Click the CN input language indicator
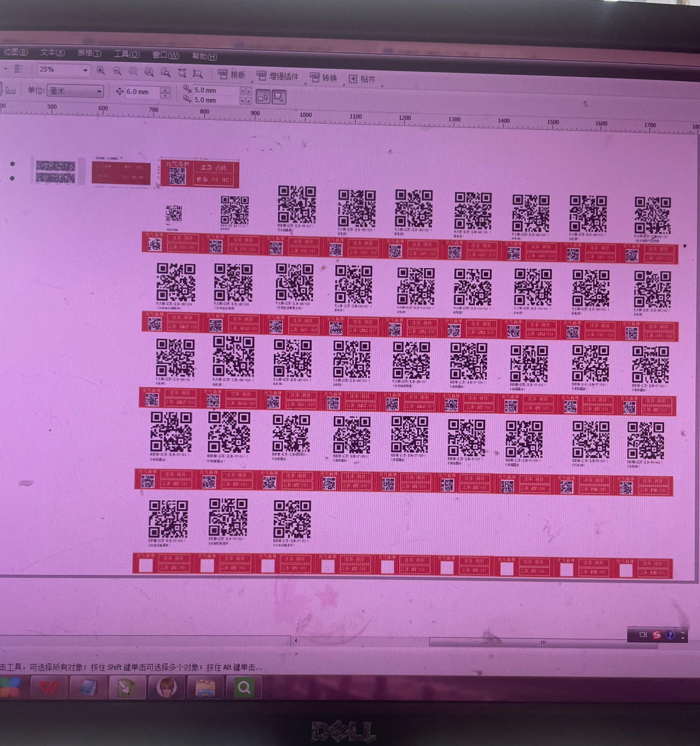The image size is (700, 746). [643, 635]
